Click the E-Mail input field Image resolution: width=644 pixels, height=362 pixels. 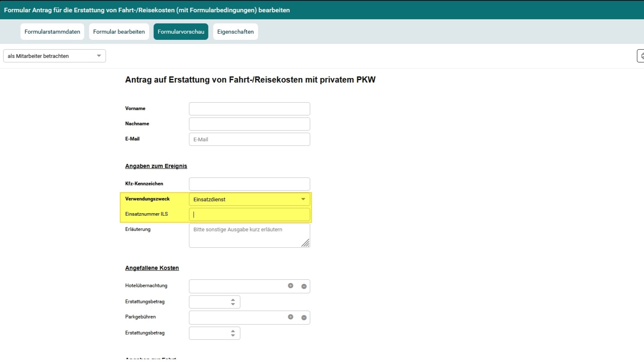249,139
